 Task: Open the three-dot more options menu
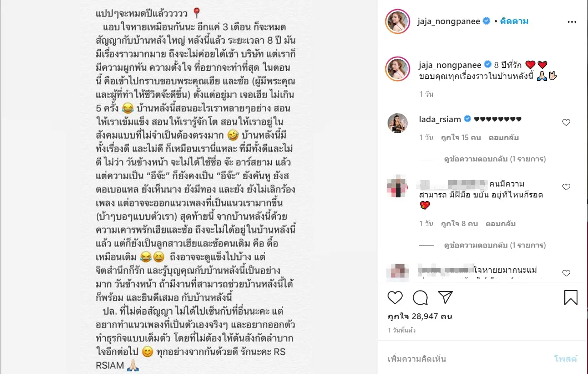[x=572, y=21]
